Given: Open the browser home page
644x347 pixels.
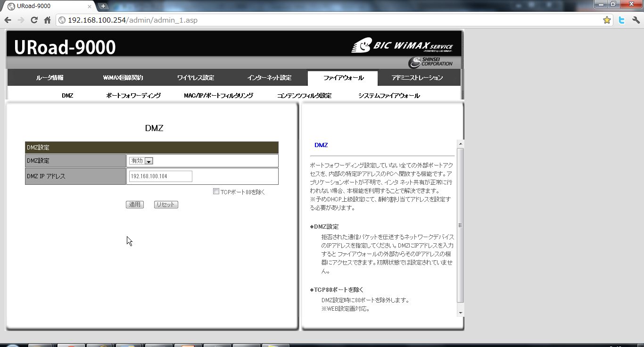Looking at the screenshot, I should 47,20.
